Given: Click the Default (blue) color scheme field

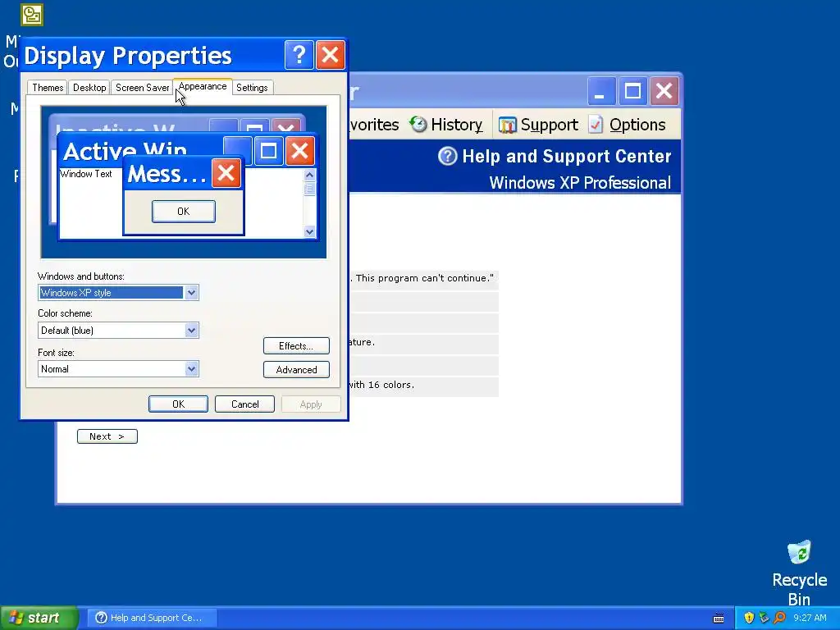Looking at the screenshot, I should pyautogui.click(x=111, y=330).
